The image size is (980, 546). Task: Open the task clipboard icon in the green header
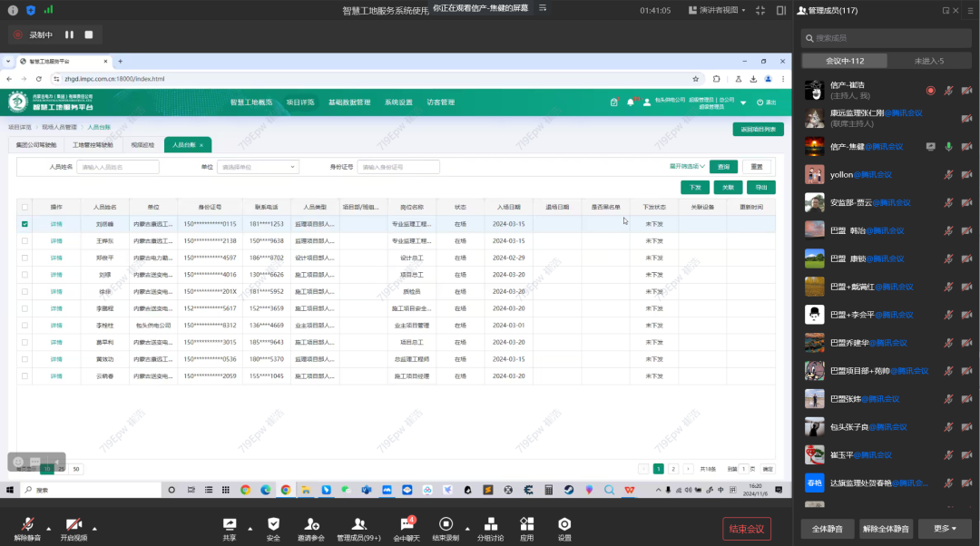613,102
